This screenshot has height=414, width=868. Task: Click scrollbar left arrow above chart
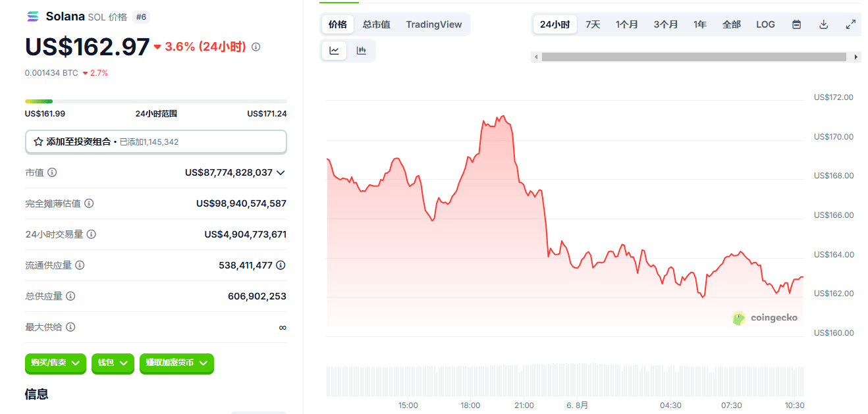[x=536, y=57]
